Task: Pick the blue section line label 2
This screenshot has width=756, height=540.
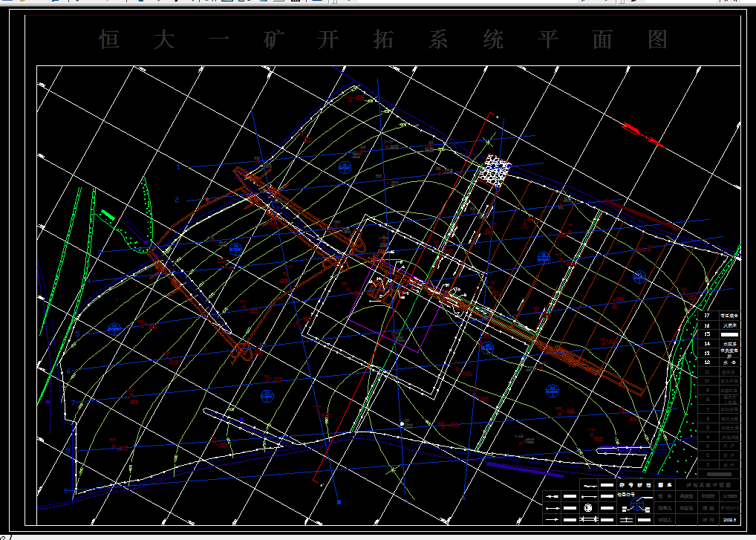Action: point(177,200)
